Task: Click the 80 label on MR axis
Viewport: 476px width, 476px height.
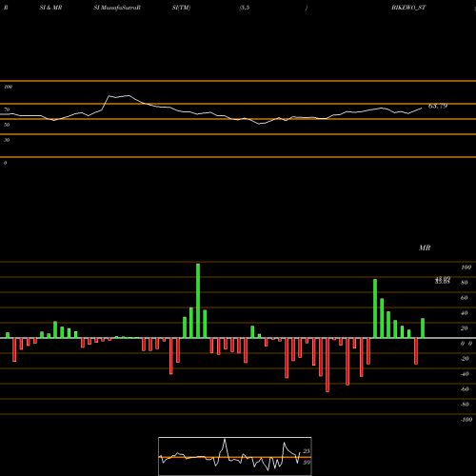Action: point(465,283)
